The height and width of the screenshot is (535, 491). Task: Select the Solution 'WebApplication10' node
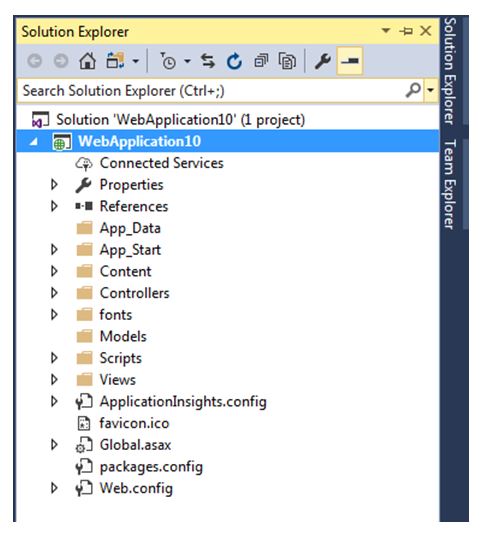(x=180, y=120)
